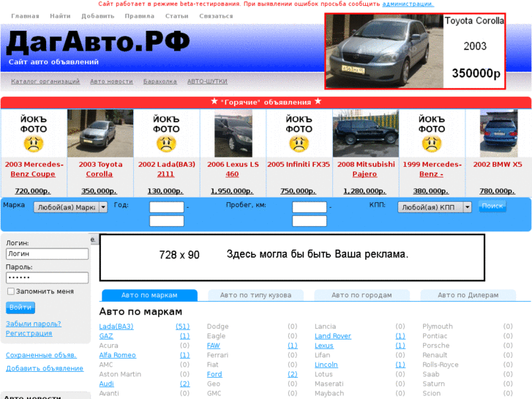Click the администрации link in top notice
The image size is (532, 399).
tap(408, 4)
